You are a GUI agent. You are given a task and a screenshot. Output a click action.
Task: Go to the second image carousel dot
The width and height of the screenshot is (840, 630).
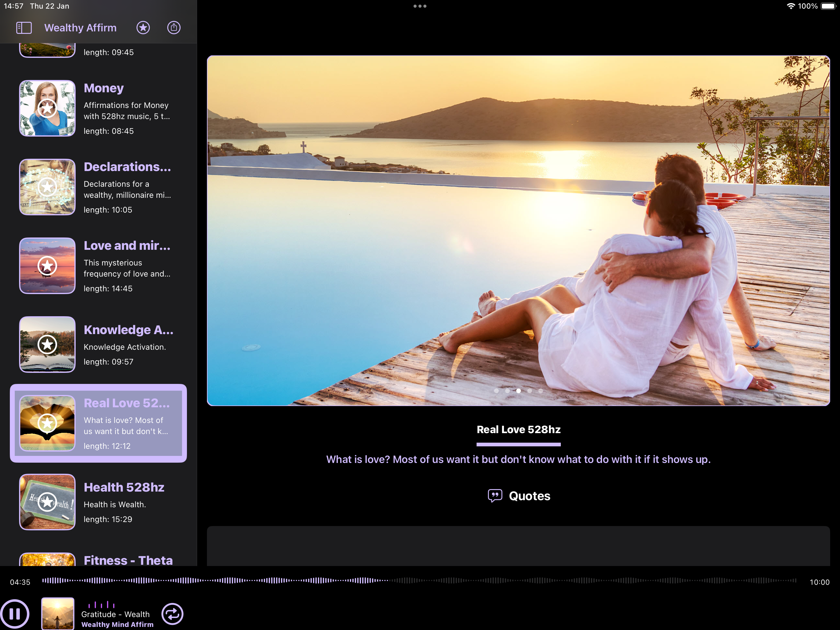pyautogui.click(x=507, y=391)
